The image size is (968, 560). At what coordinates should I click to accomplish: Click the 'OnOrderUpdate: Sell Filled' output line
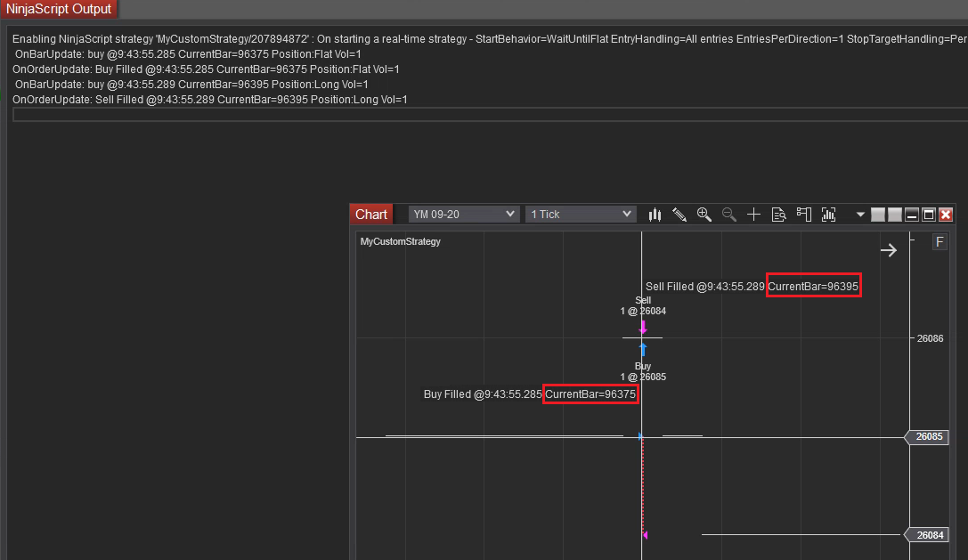pyautogui.click(x=210, y=100)
